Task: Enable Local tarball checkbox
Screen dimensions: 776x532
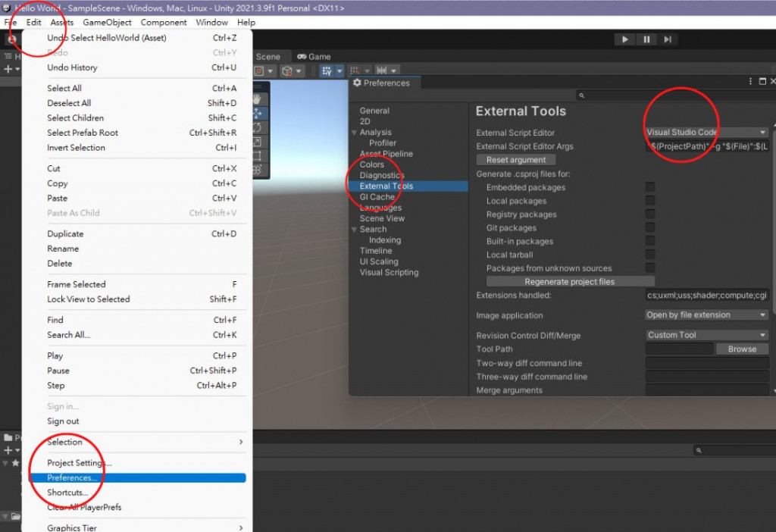Action: click(x=649, y=255)
